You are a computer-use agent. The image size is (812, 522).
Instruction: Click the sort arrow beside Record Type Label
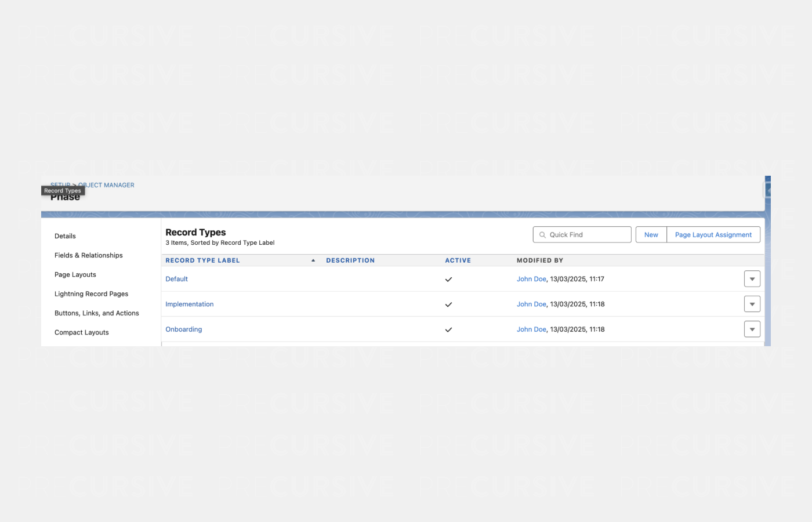313,260
